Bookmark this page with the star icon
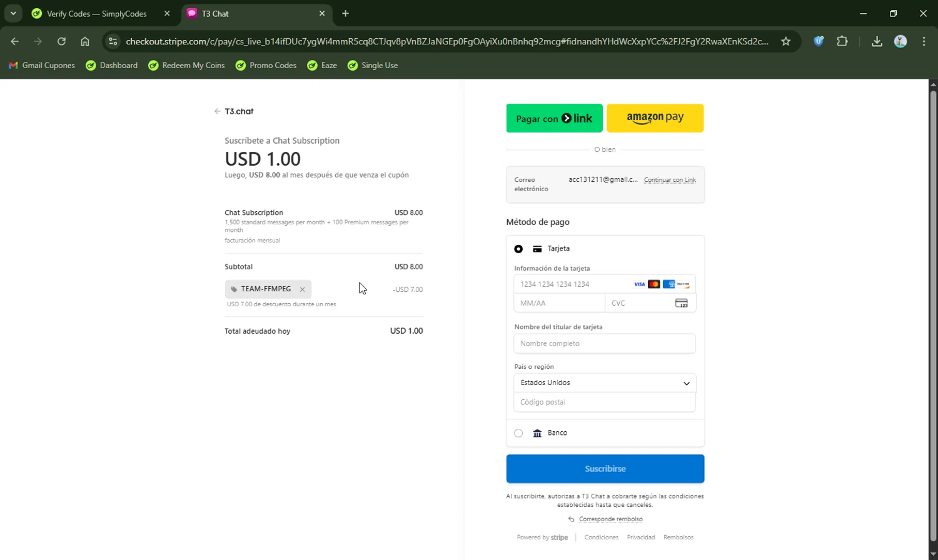The height and width of the screenshot is (560, 938). point(786,41)
